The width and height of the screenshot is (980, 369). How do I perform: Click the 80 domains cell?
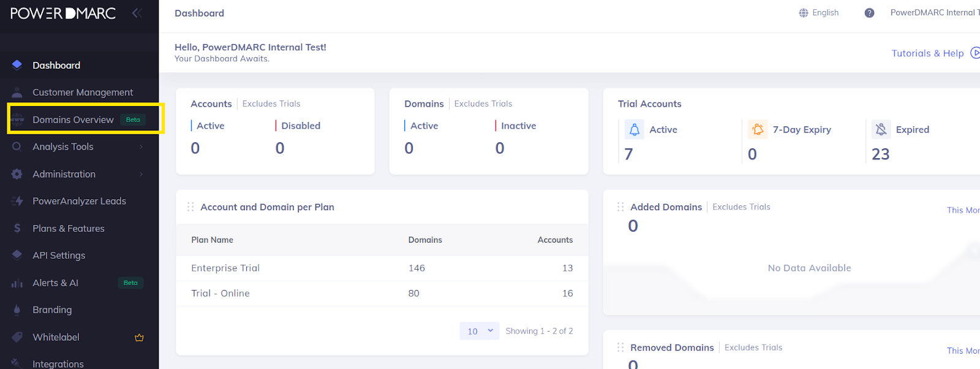414,293
